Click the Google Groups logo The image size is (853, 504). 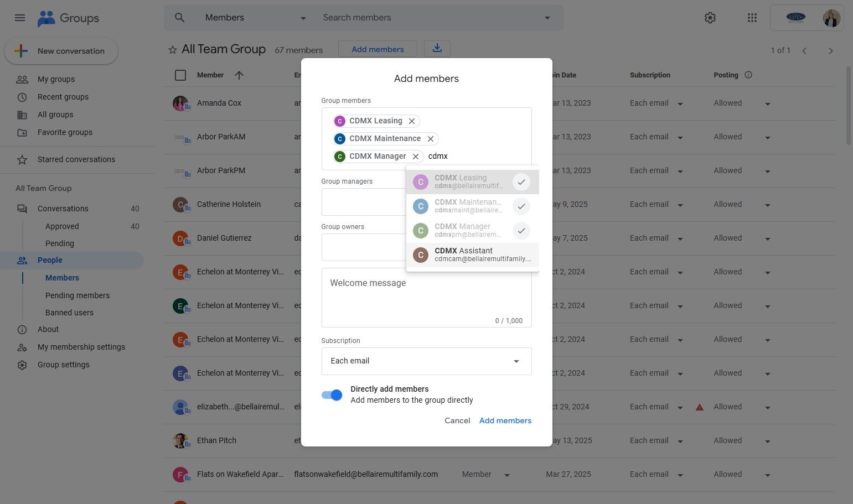click(68, 18)
